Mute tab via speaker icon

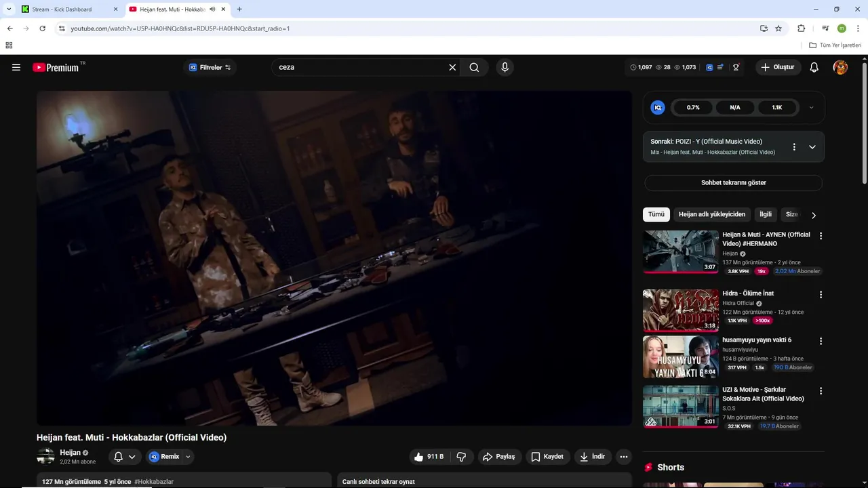[212, 9]
